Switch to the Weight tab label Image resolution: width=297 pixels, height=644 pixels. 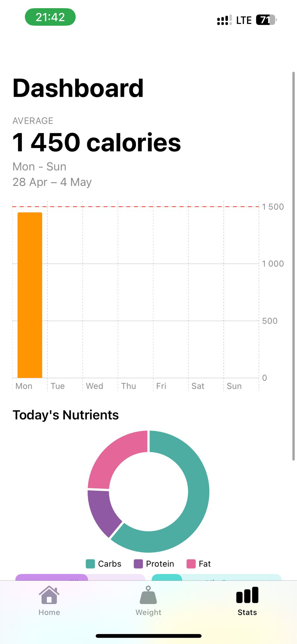tap(148, 612)
